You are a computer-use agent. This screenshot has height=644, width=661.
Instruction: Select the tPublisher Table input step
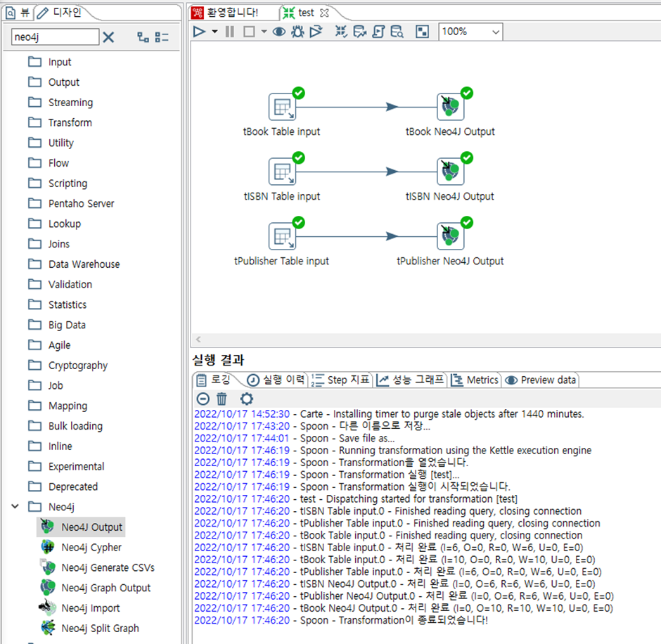tap(281, 236)
